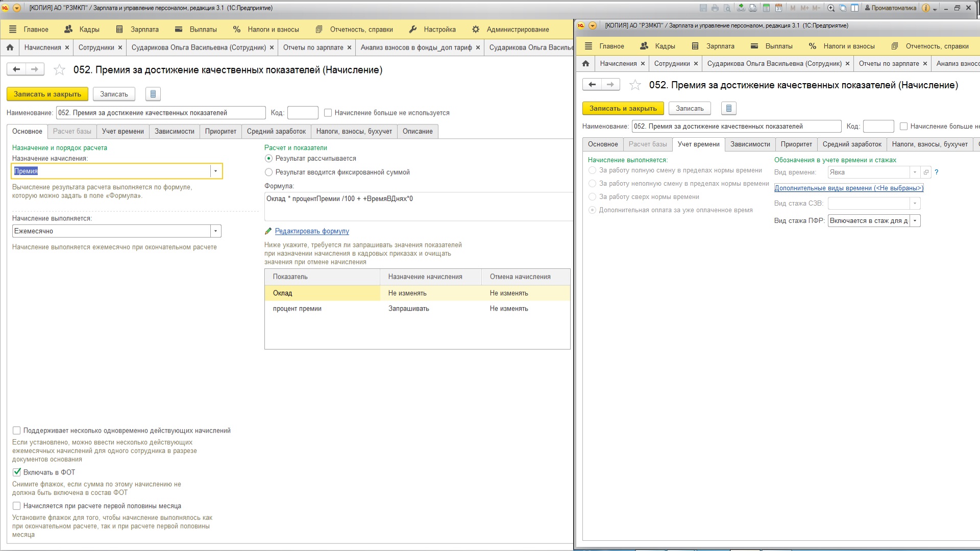Close the Сотрудники tab in right window

tap(696, 64)
